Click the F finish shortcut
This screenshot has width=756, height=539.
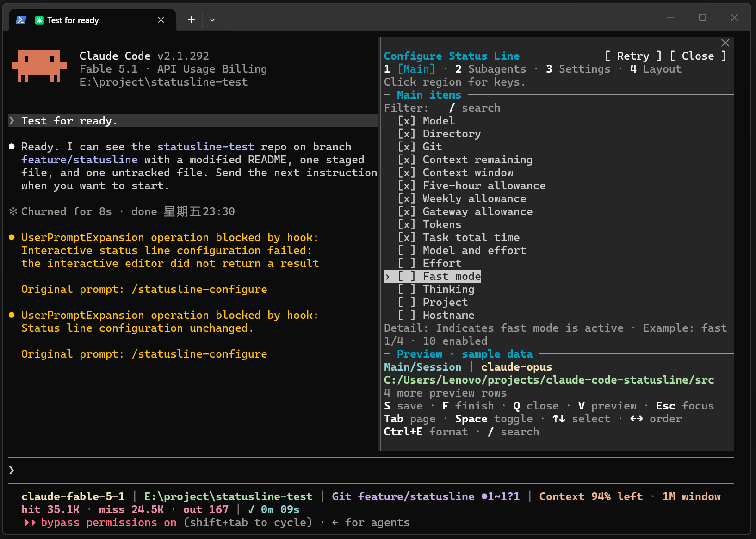coord(468,406)
